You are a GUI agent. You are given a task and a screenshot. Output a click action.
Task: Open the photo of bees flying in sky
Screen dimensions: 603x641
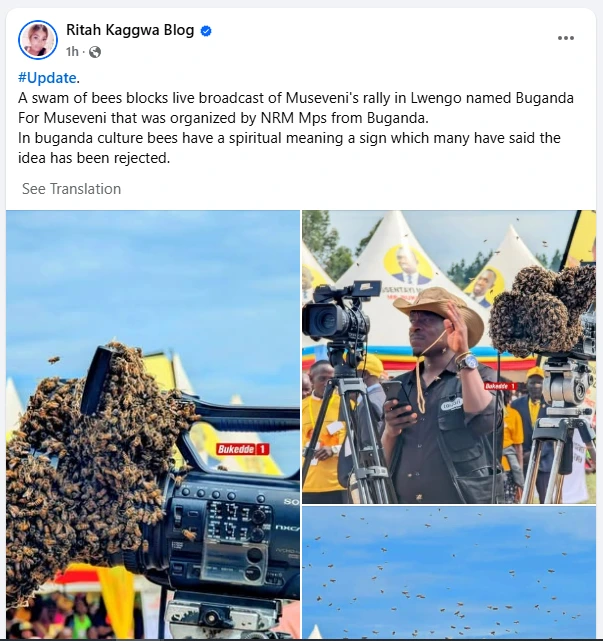(x=448, y=572)
